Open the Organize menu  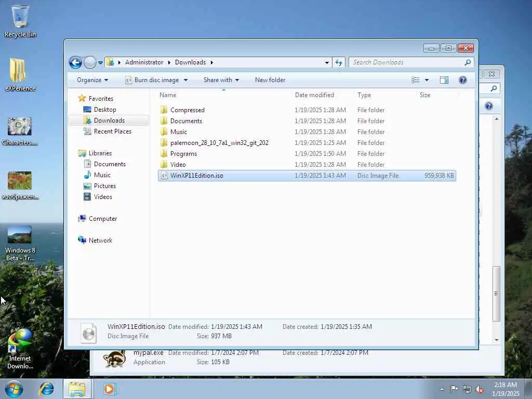(x=92, y=80)
